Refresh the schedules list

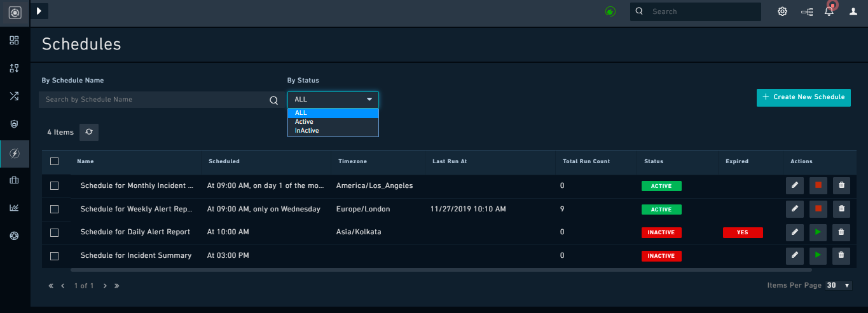click(x=89, y=132)
